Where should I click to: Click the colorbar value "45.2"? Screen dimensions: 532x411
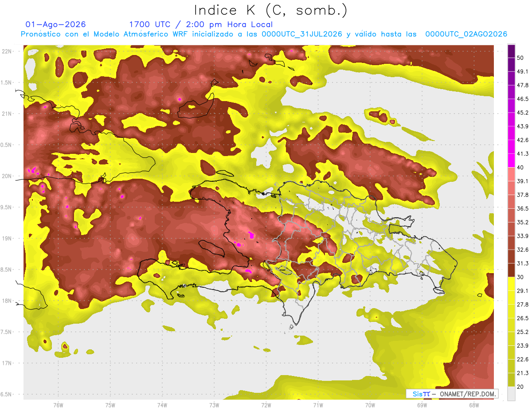pyautogui.click(x=523, y=113)
